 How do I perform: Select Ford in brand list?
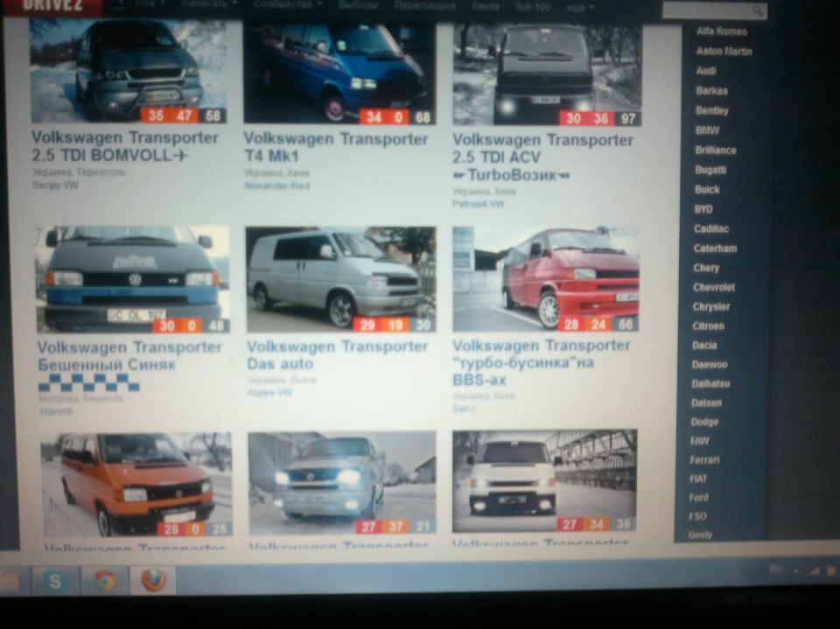pos(698,498)
